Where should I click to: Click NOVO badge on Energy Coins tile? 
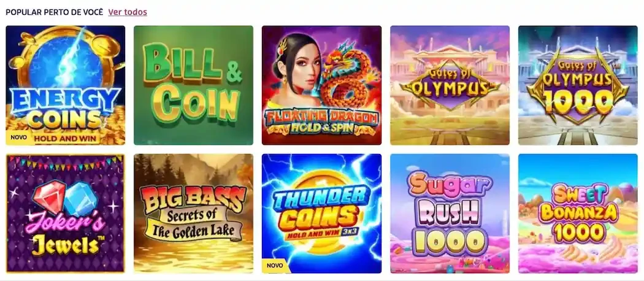click(18, 139)
